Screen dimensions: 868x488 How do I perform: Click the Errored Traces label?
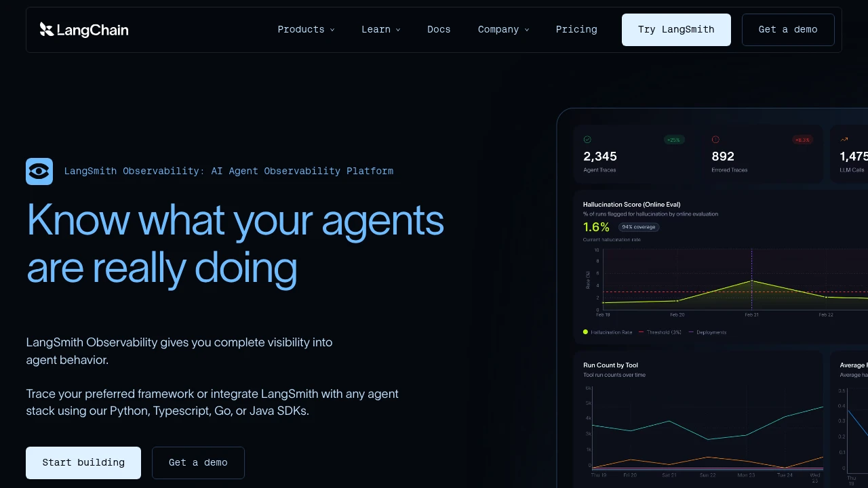(730, 170)
